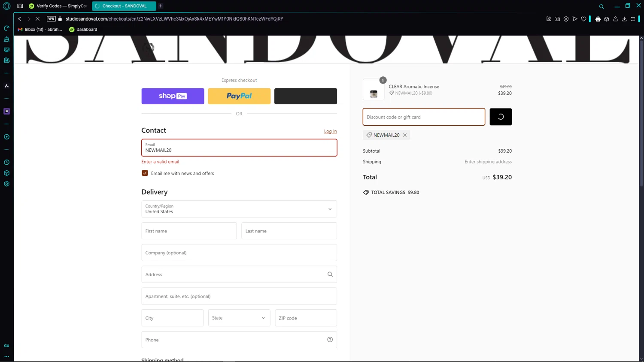Open Easy Setup sliders icon
The image size is (644, 362).
tap(633, 19)
